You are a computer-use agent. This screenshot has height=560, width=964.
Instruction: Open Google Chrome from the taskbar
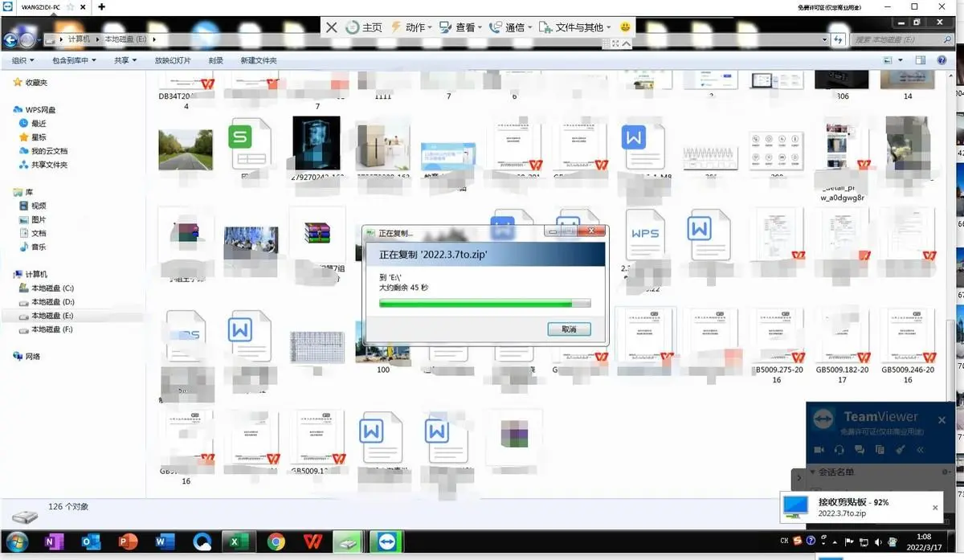tap(276, 542)
